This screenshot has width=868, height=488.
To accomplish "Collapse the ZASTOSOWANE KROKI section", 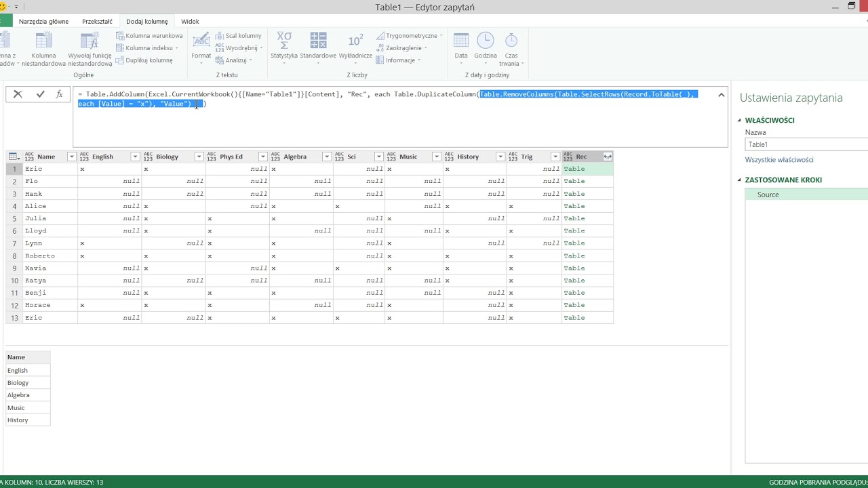I will coord(740,180).
